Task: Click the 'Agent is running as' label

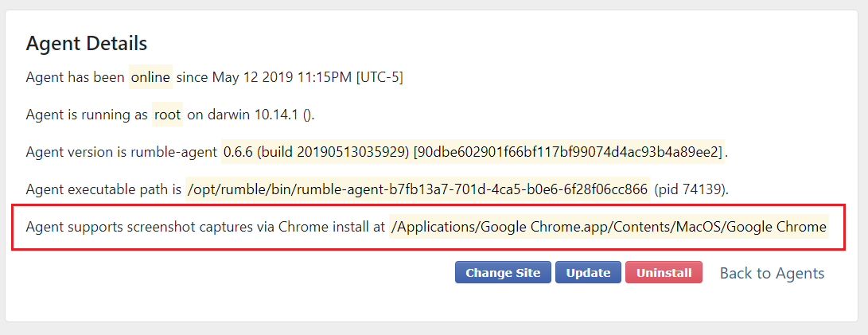Action: (87, 115)
